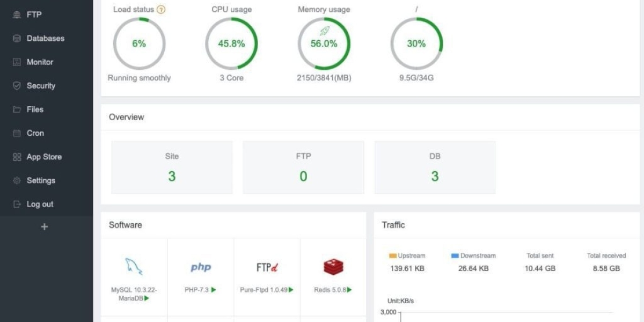
Task: Click the plus icon in sidebar
Action: coord(45,227)
